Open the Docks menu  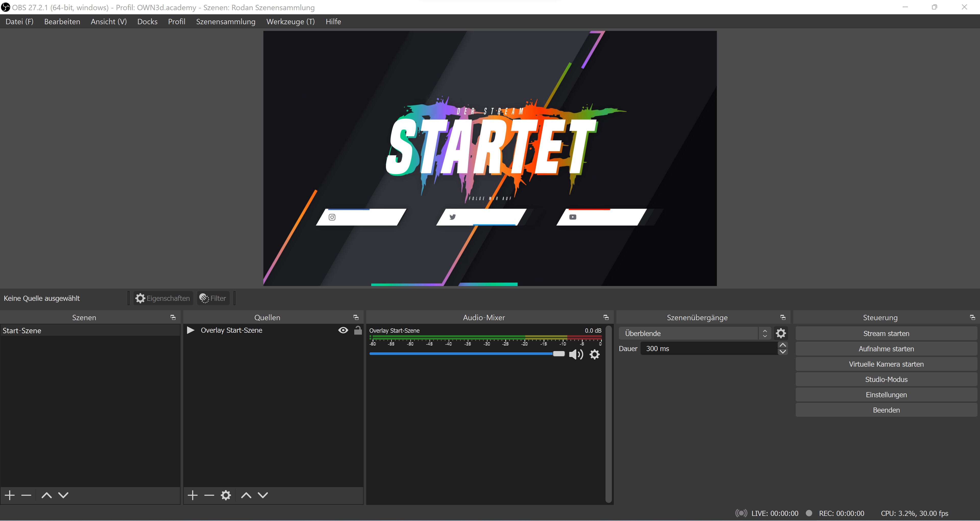point(147,21)
